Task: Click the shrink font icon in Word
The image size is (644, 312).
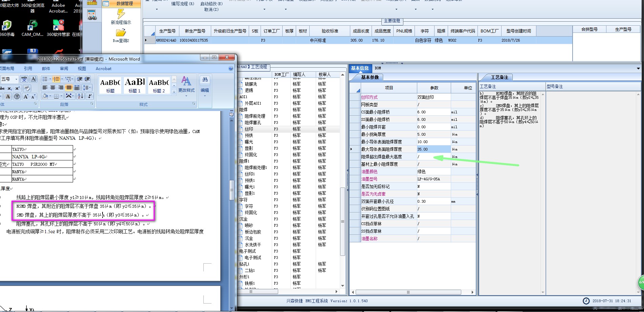Action: (x=33, y=96)
